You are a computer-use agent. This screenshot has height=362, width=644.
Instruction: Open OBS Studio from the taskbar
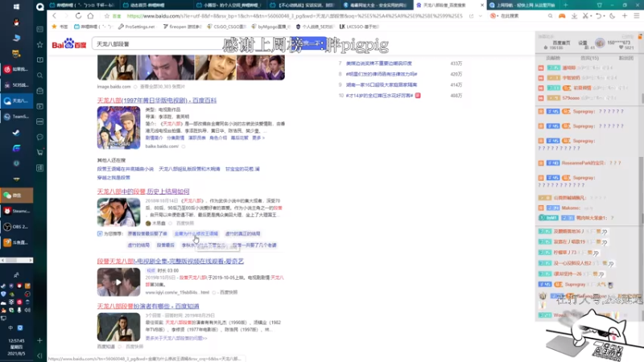(x=16, y=227)
